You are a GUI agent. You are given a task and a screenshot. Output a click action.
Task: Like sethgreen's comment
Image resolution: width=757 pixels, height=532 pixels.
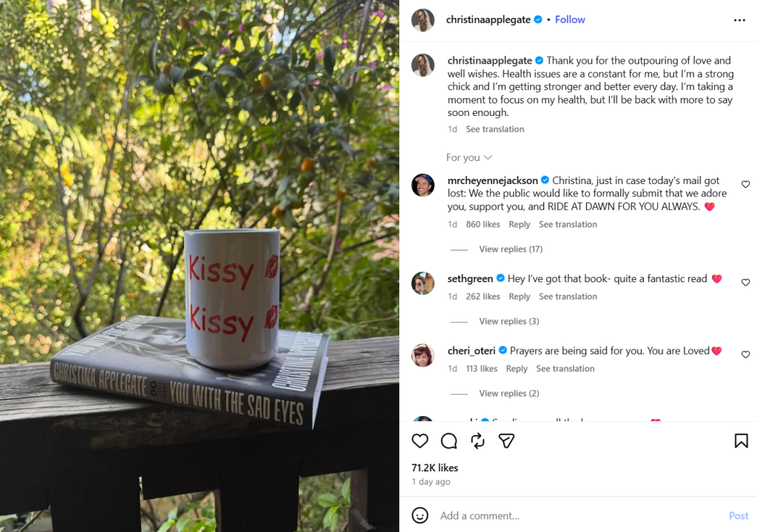coord(745,282)
